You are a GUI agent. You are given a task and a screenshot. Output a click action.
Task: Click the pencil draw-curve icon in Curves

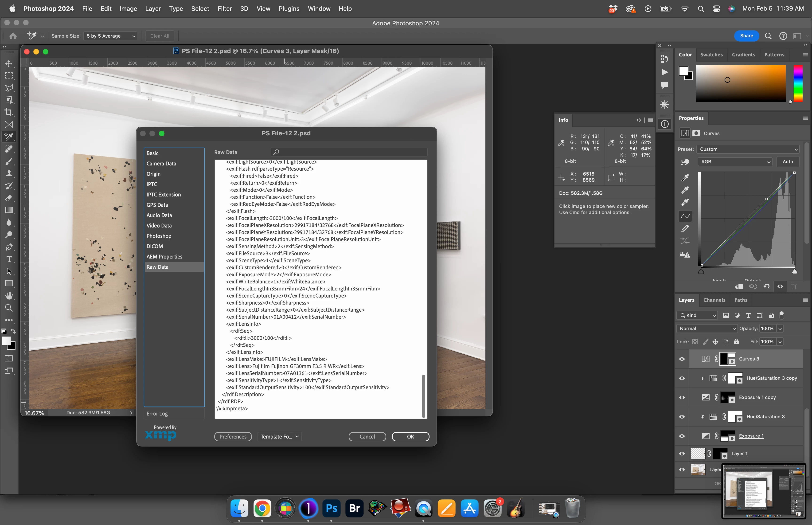685,228
